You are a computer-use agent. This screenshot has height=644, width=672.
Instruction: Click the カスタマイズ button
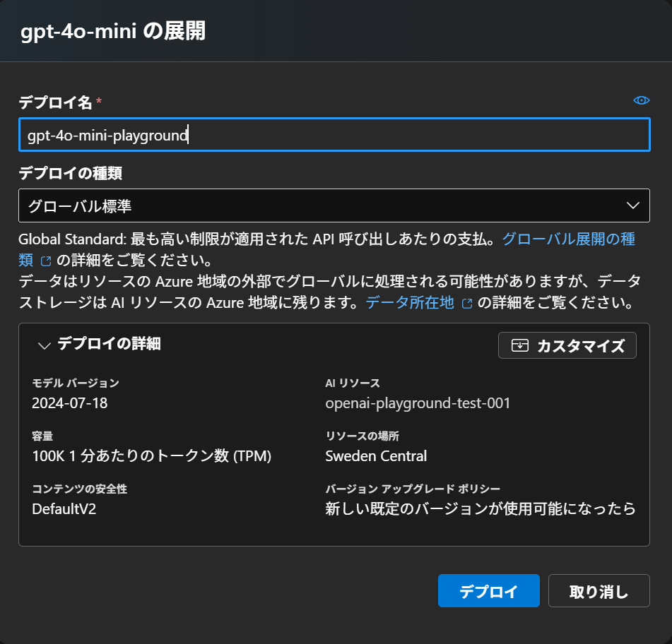(x=567, y=345)
